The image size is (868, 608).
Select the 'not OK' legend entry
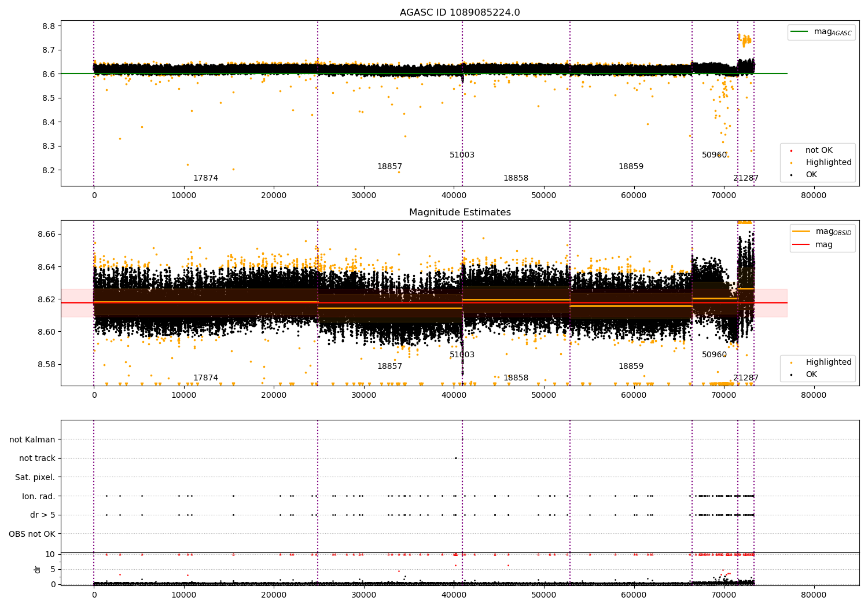(x=819, y=151)
